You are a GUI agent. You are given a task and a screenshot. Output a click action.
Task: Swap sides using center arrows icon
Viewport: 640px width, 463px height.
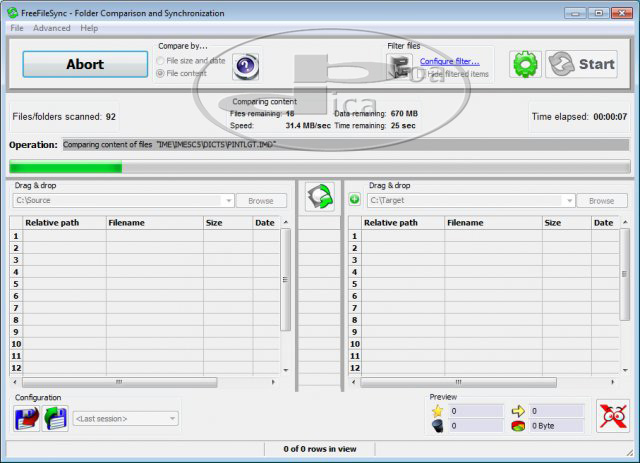[x=319, y=197]
